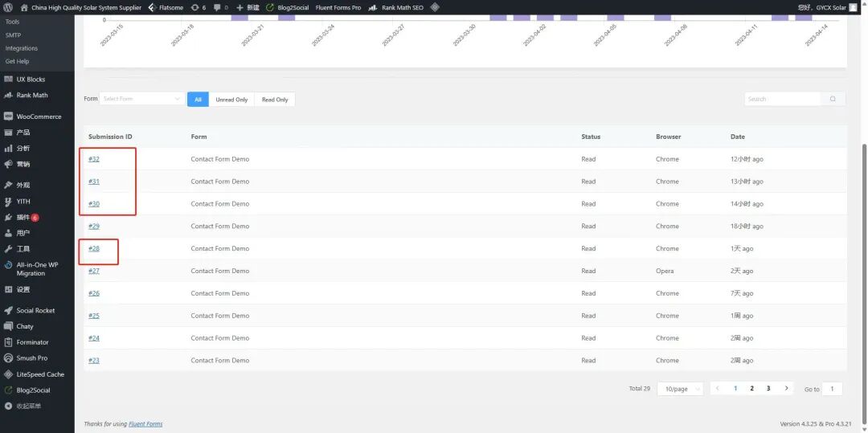Click the search magnifier button
The height and width of the screenshot is (433, 868).
pos(833,99)
